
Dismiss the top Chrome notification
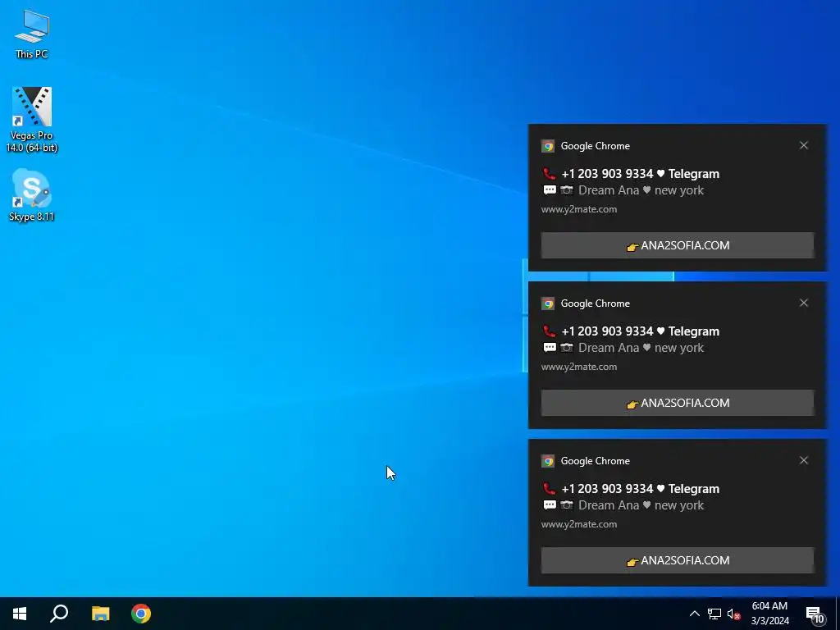tap(804, 145)
